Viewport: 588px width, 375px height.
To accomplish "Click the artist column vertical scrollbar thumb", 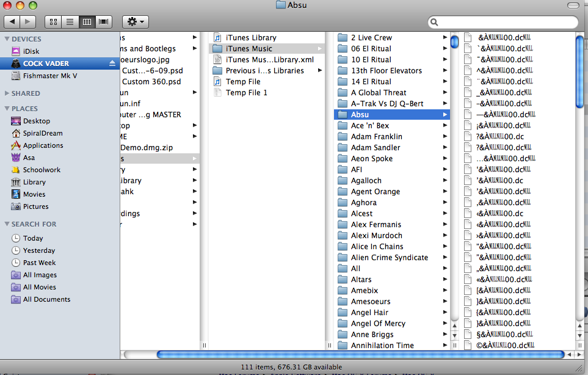I will (454, 42).
